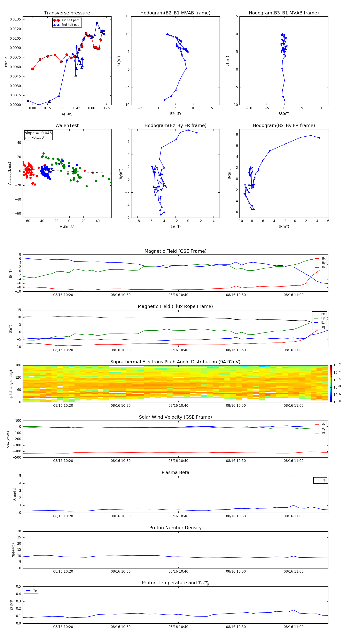351x644 pixels.
Task: Click '08/16 10:40' tick under Flux Rope panel
Action: [x=178, y=350]
